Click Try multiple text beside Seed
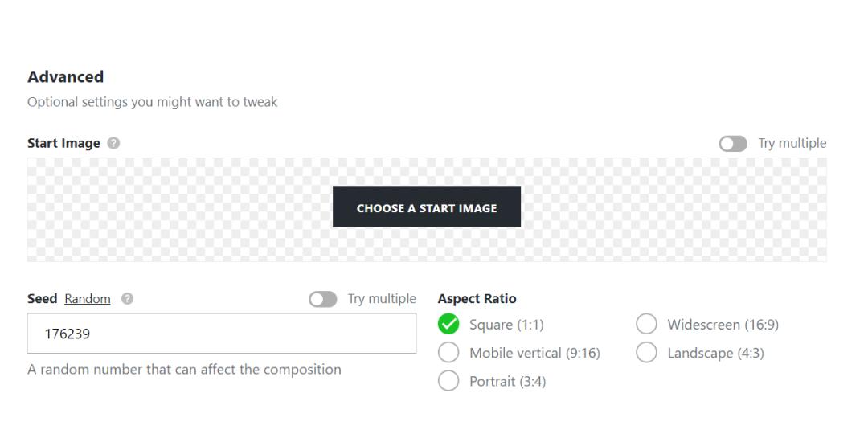The height and width of the screenshot is (438, 868). pyautogui.click(x=382, y=299)
